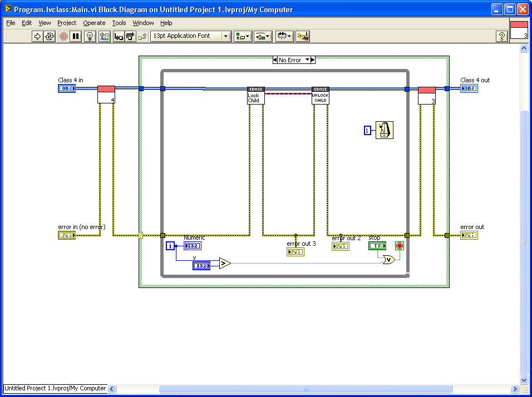The width and height of the screenshot is (532, 397).
Task: Click the Unlock Child subVI node
Action: (x=320, y=95)
